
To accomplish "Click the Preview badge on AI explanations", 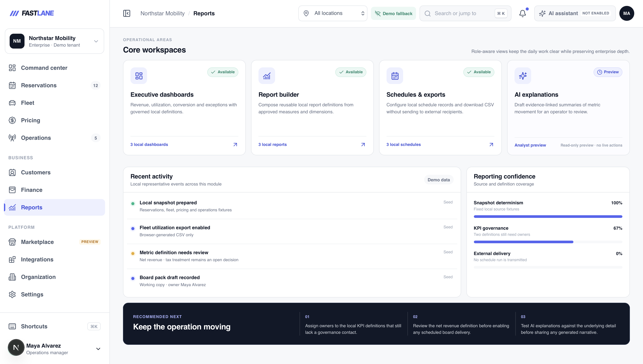I will point(608,72).
